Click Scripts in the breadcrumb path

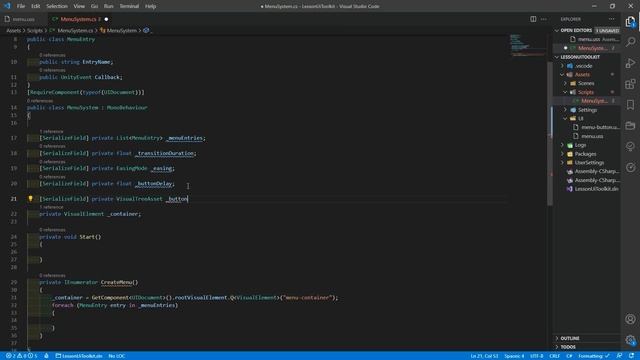click(x=35, y=31)
